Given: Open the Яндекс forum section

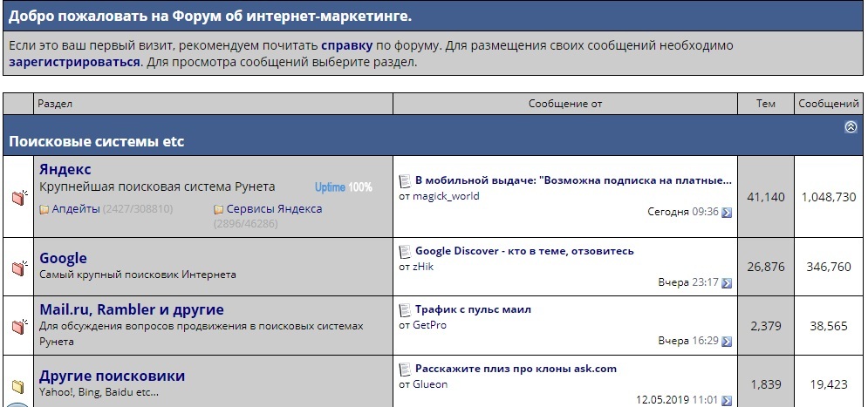Looking at the screenshot, I should (x=65, y=169).
